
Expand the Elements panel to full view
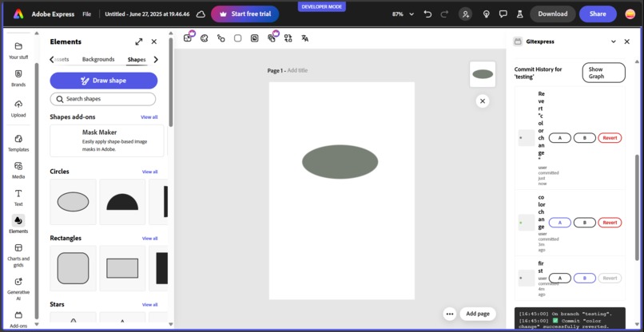coord(139,41)
